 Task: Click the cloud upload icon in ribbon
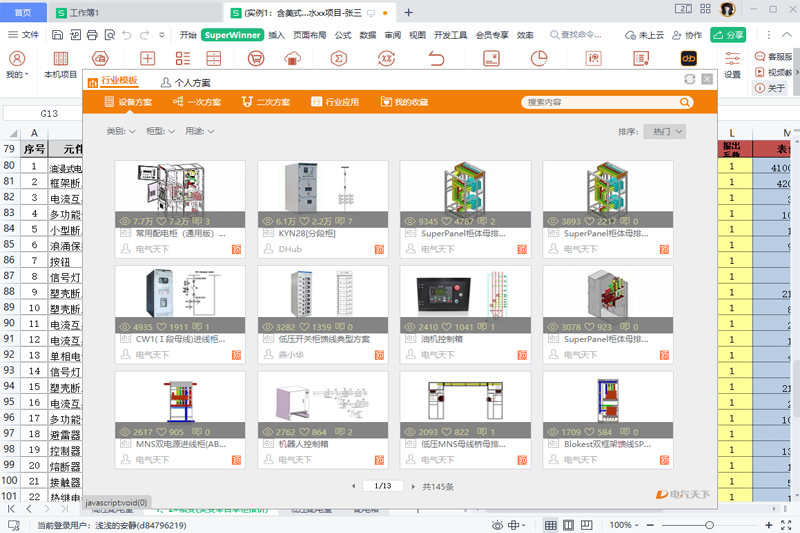[x=293, y=59]
